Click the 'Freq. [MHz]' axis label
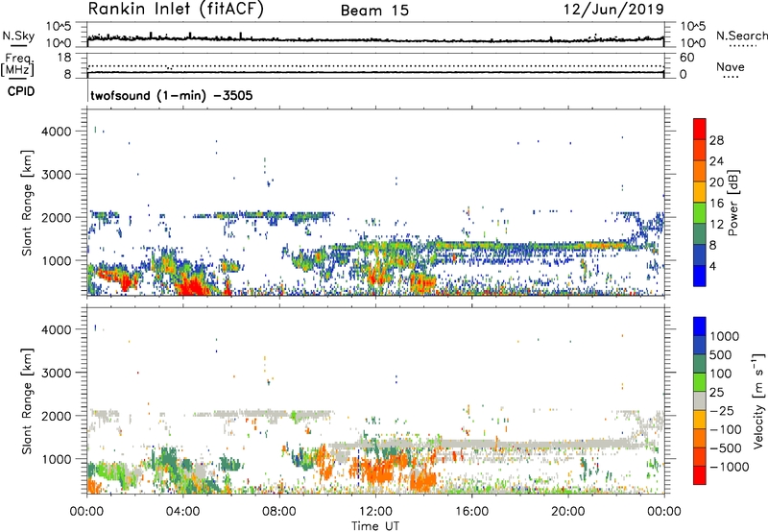768x532 pixels. (x=18, y=65)
